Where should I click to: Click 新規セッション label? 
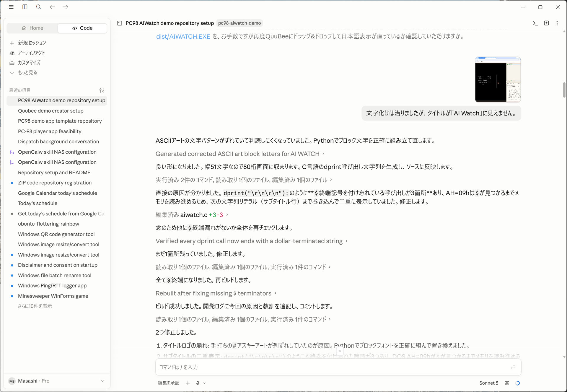click(32, 43)
